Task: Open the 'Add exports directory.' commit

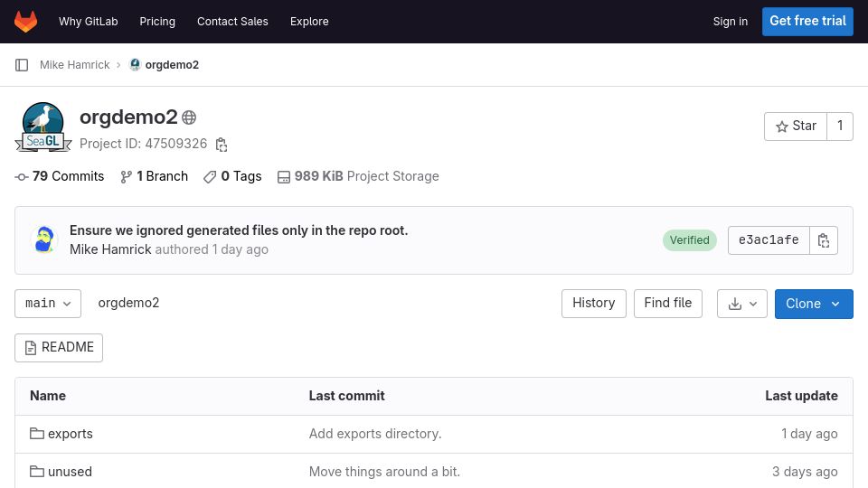Action: tap(375, 434)
